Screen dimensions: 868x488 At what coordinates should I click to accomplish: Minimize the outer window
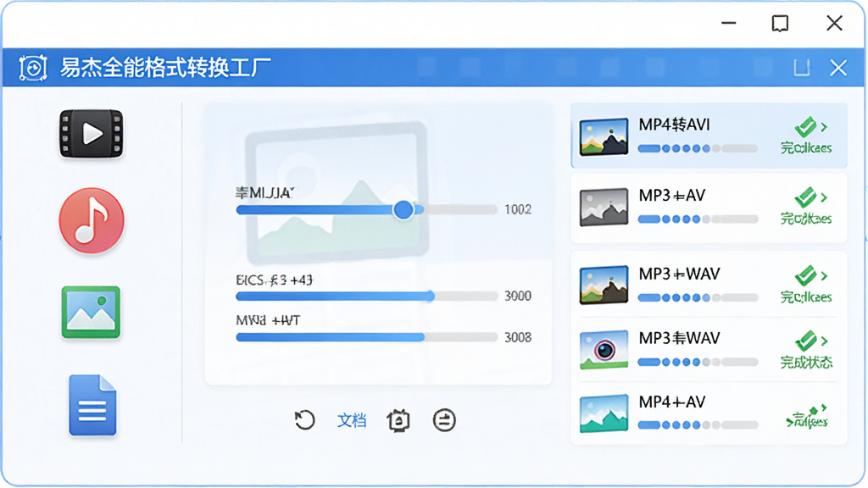click(x=729, y=23)
